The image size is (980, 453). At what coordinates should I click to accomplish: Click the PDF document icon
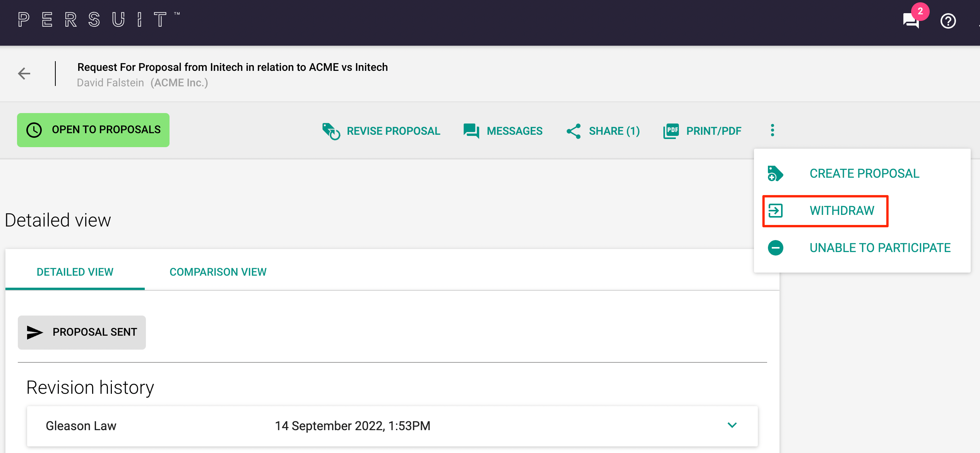pyautogui.click(x=671, y=131)
